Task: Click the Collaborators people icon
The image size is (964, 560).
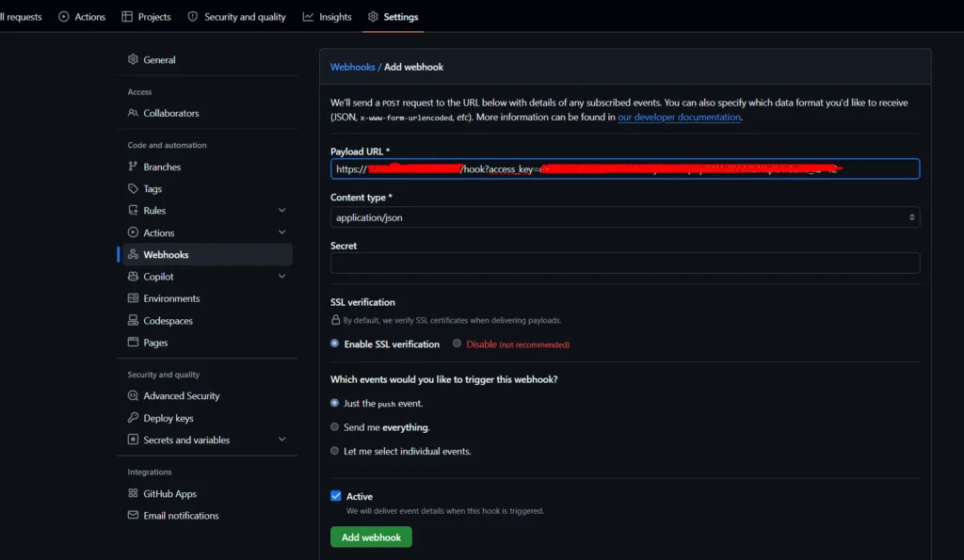Action: pyautogui.click(x=133, y=113)
